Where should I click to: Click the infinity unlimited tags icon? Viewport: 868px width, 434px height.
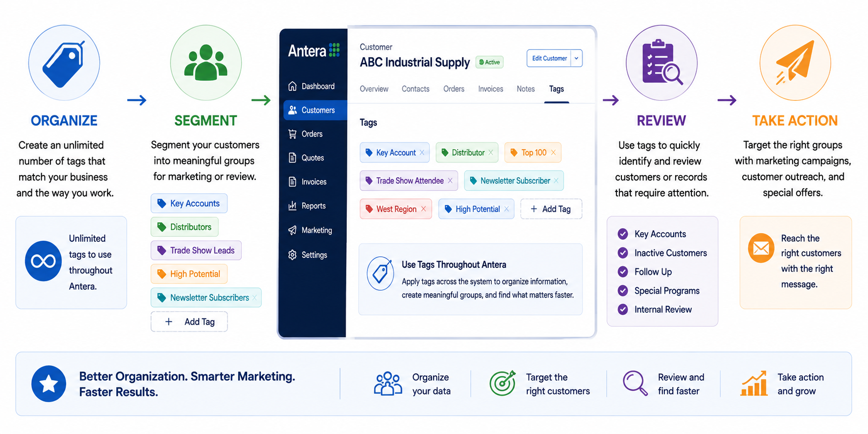point(44,261)
